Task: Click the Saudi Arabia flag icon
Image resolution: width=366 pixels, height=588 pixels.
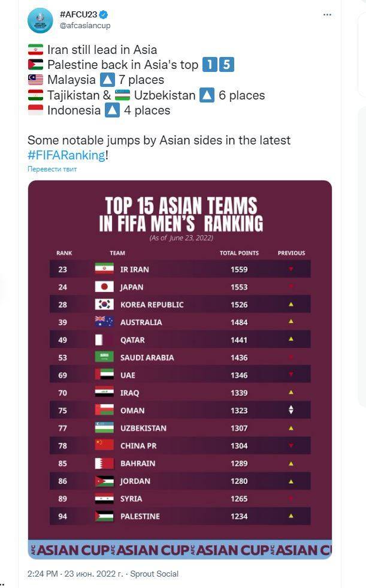Action: click(104, 357)
